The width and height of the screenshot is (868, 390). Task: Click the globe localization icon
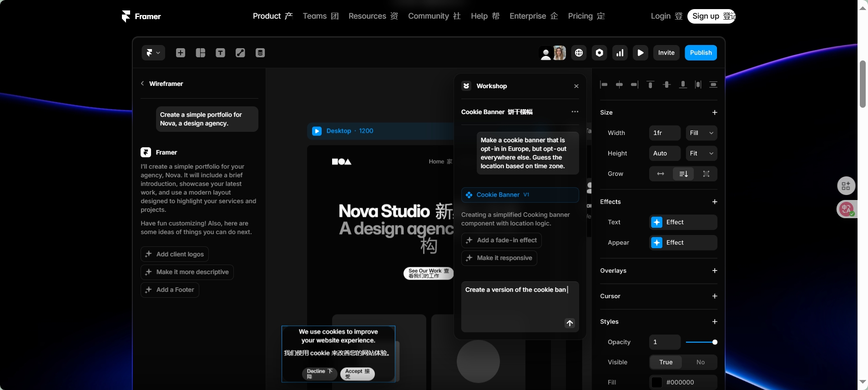coord(579,53)
